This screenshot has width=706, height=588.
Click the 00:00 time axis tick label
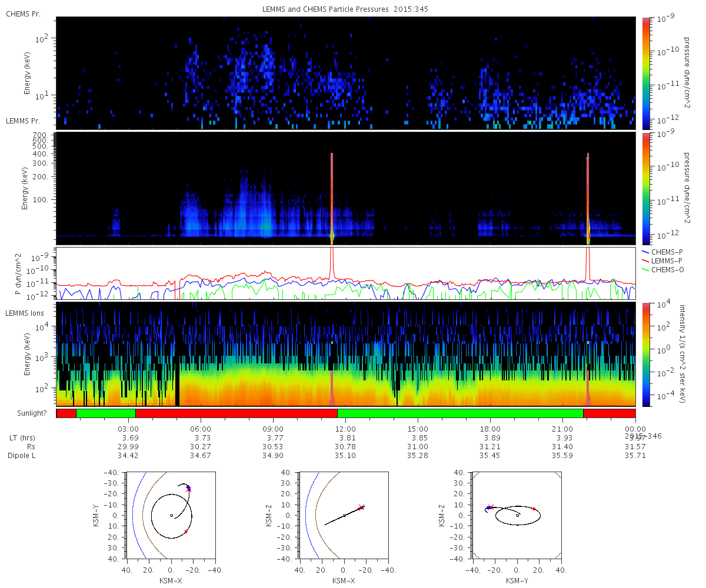click(635, 429)
